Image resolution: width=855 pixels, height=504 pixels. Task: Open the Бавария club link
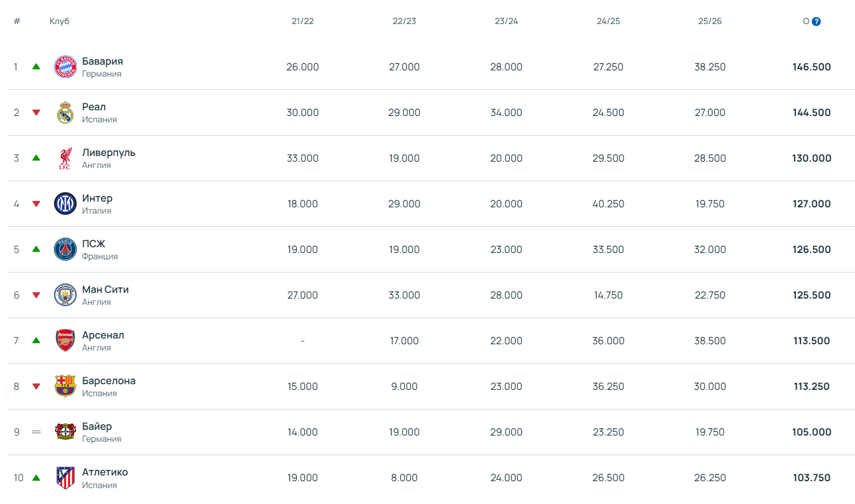point(102,61)
